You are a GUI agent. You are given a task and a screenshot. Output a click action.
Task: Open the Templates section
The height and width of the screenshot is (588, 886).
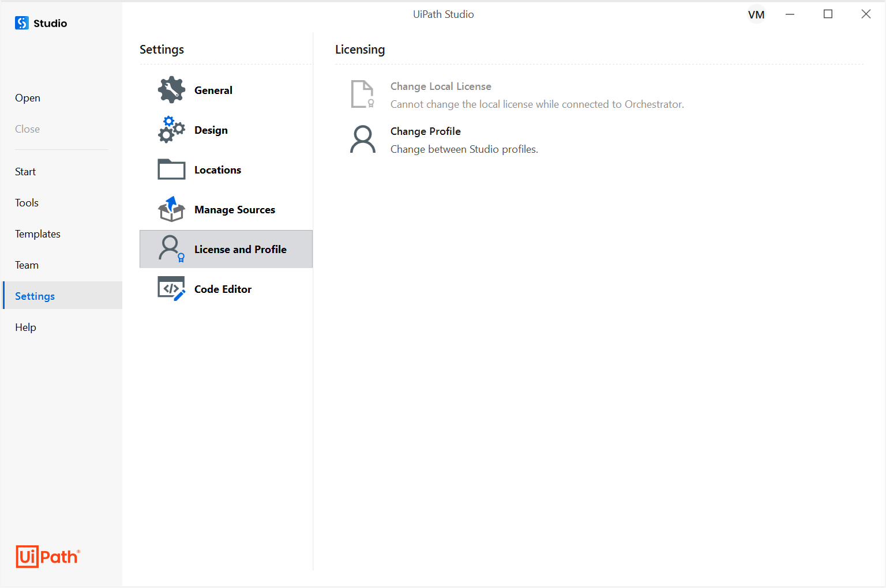tap(37, 233)
